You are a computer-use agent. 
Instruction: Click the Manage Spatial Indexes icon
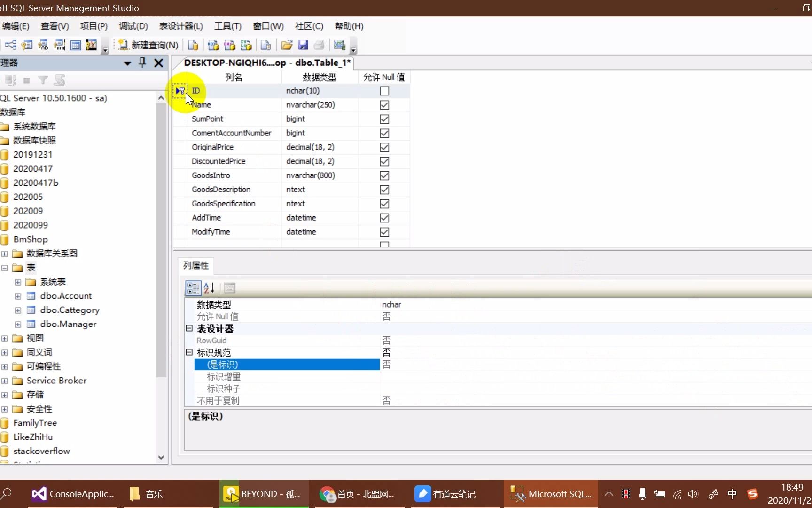[91, 45]
